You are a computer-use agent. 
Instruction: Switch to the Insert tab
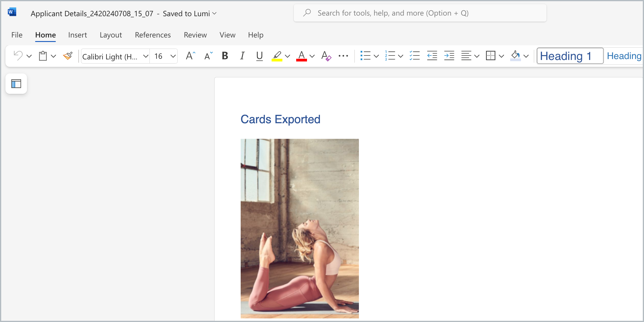click(77, 35)
